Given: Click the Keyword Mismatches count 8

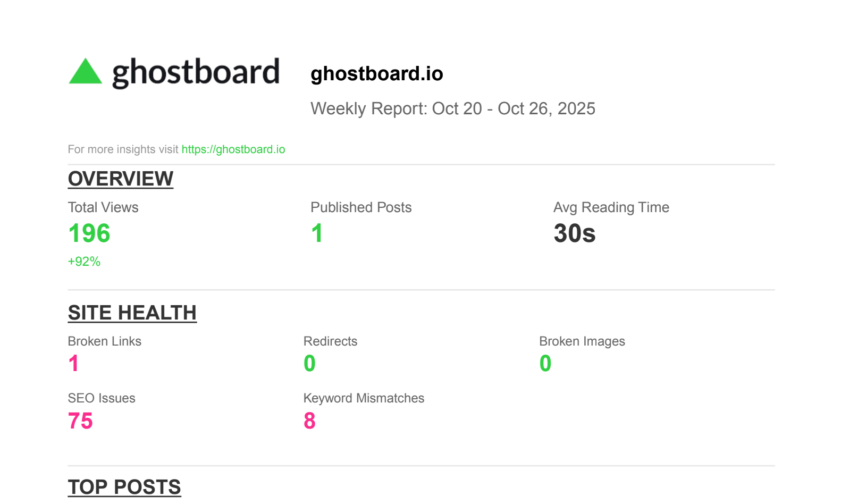Looking at the screenshot, I should point(309,421).
